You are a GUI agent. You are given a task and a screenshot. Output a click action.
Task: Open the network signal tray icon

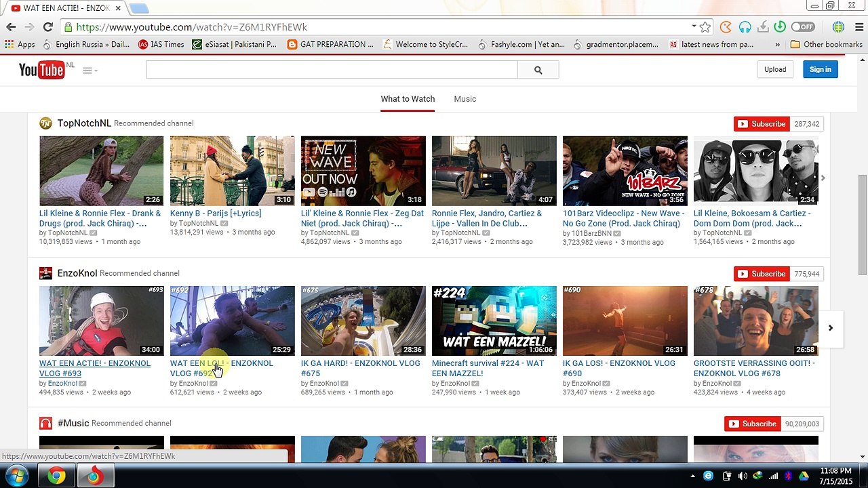coord(773,476)
